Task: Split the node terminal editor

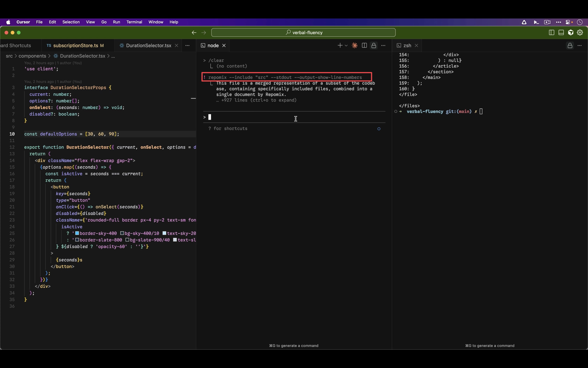Action: (364, 46)
